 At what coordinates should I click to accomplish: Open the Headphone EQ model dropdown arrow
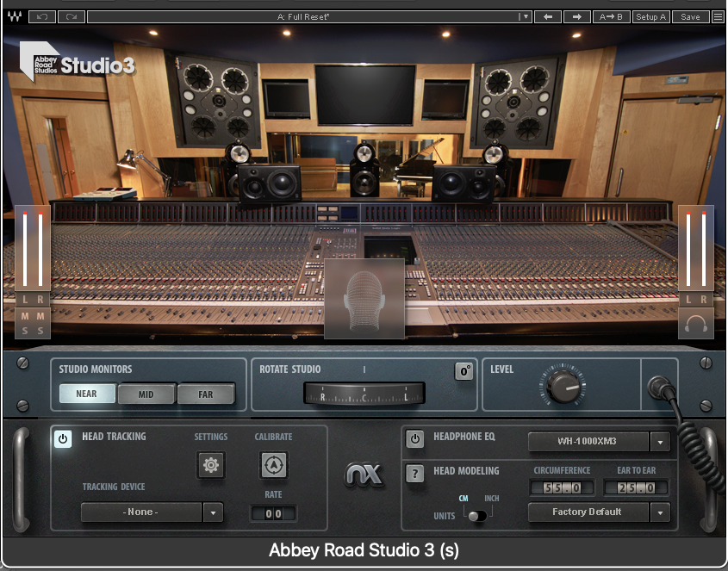(660, 442)
